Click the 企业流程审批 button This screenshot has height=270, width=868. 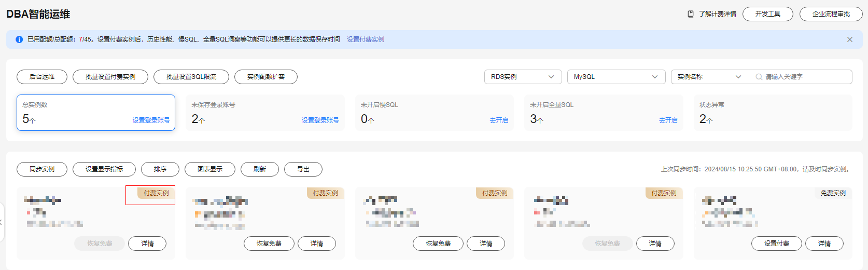831,14
